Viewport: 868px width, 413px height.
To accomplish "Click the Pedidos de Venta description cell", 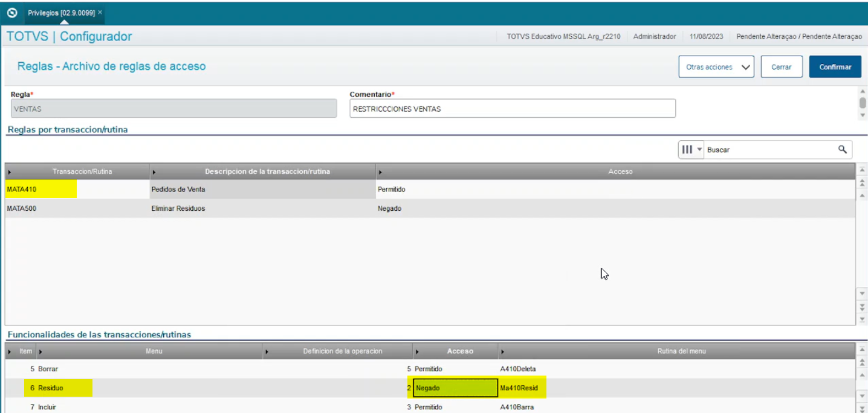I will (262, 189).
